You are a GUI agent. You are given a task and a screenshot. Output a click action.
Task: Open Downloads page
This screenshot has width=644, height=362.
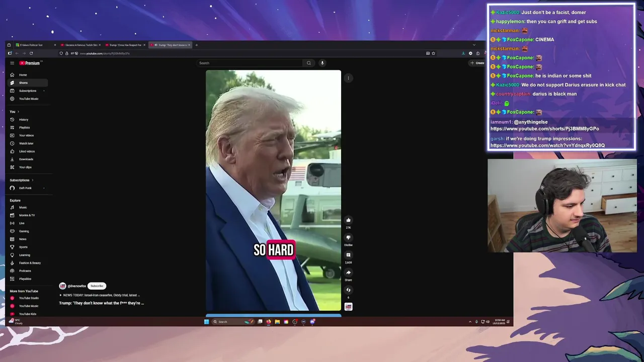(x=28, y=159)
